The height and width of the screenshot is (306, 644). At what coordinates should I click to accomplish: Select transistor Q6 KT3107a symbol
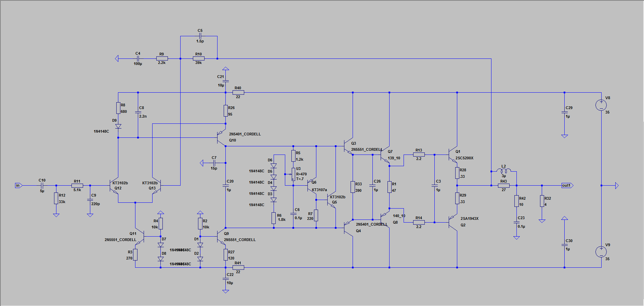coord(312,186)
